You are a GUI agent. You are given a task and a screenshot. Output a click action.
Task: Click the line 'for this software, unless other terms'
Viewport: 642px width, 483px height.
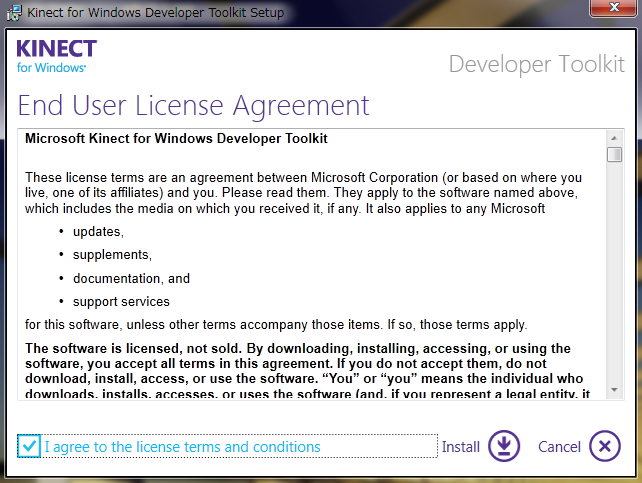tap(276, 325)
